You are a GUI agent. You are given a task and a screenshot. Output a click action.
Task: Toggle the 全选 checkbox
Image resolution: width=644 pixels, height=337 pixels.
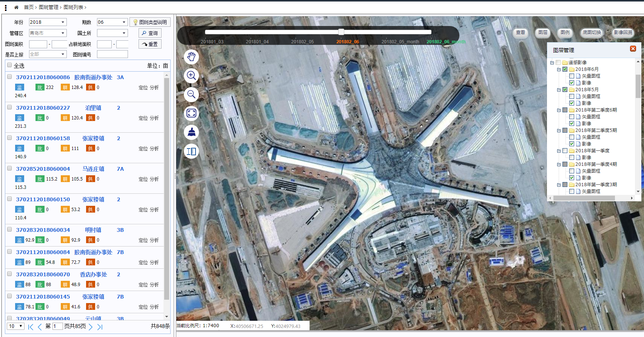click(x=9, y=65)
